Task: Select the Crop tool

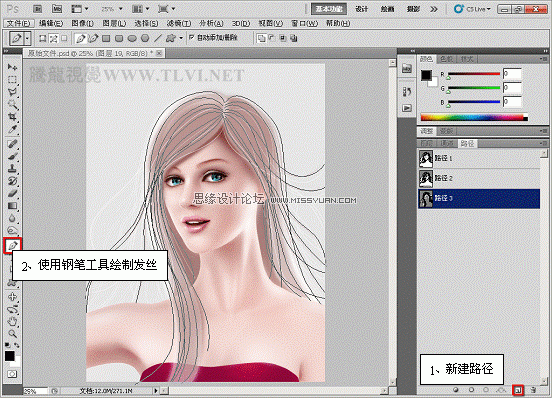Action: pyautogui.click(x=12, y=117)
